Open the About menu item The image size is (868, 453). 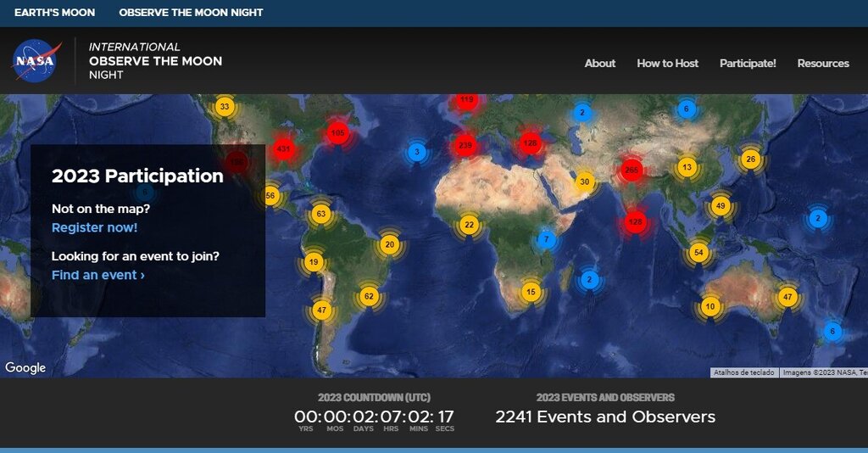tap(599, 64)
